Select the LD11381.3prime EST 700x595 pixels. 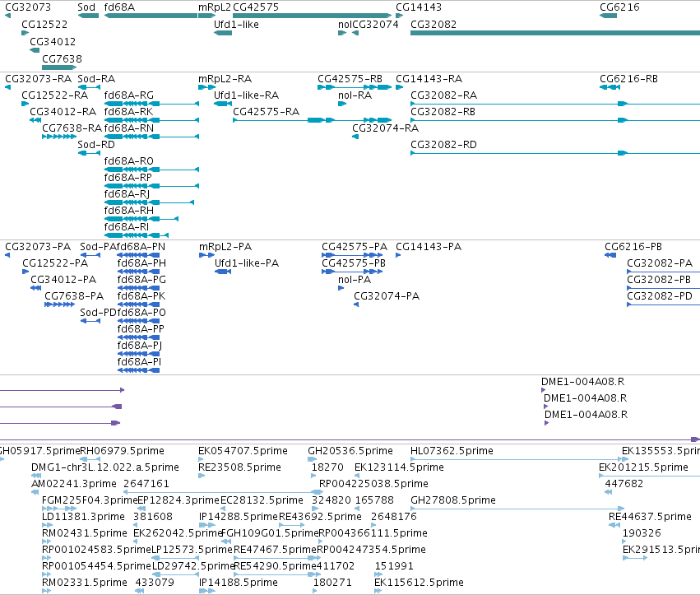tap(47, 525)
